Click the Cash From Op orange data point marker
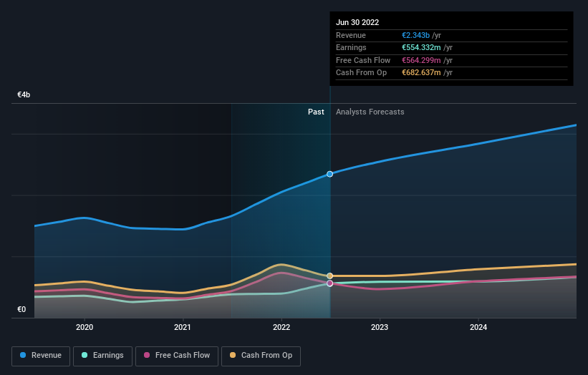Screen dimensions: 588x375 coord(329,276)
